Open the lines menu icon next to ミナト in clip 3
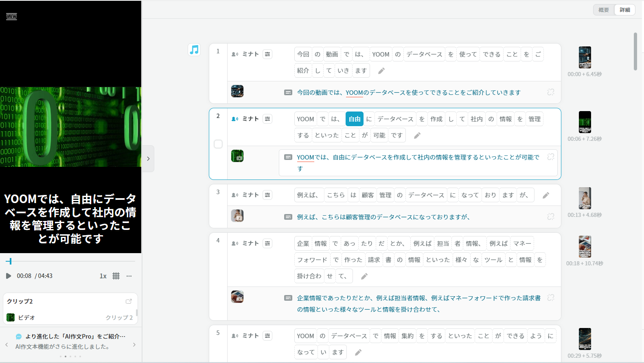 (x=267, y=195)
